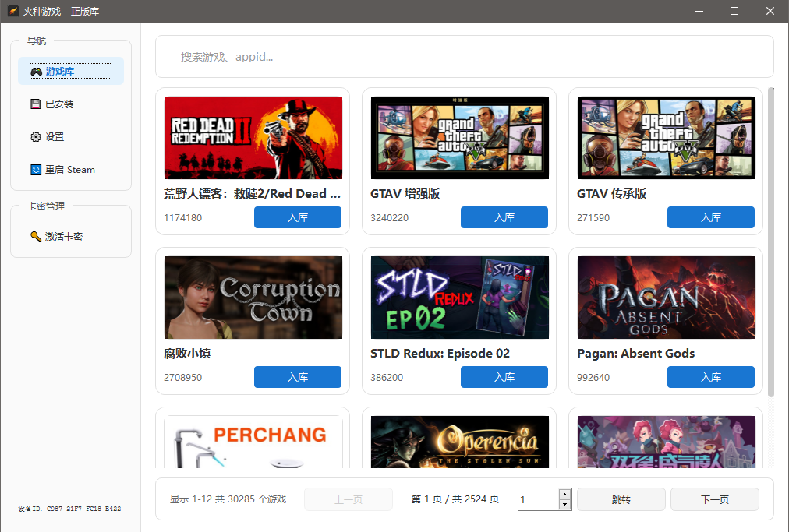Viewport: 789px width, 532px height.
Task: Click the GTAV 传承版 cover art
Action: [x=665, y=137]
